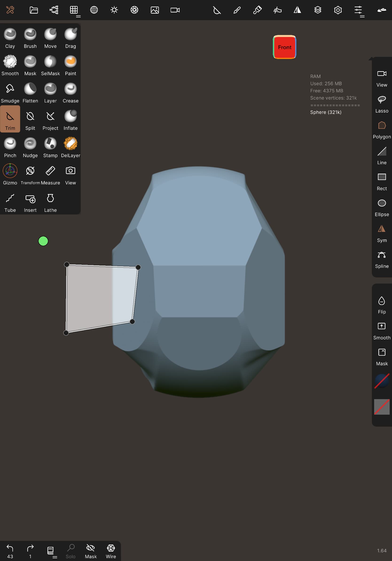Open the lighting sun menu
392x561 pixels.
[x=114, y=10]
